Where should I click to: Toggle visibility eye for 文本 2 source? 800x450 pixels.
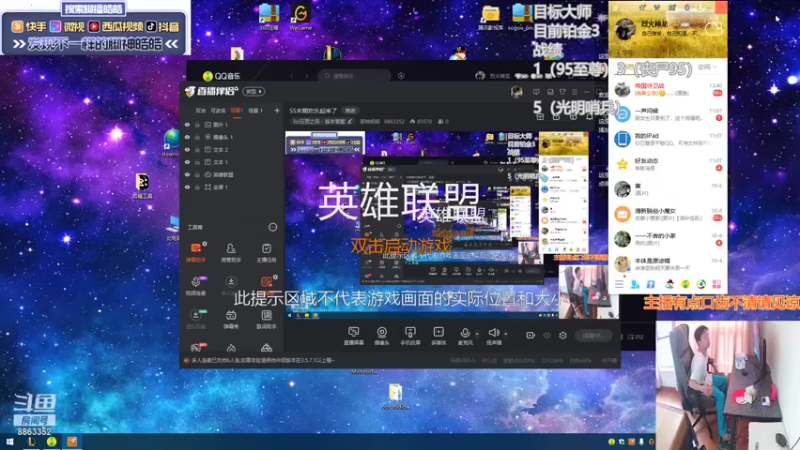(187, 149)
